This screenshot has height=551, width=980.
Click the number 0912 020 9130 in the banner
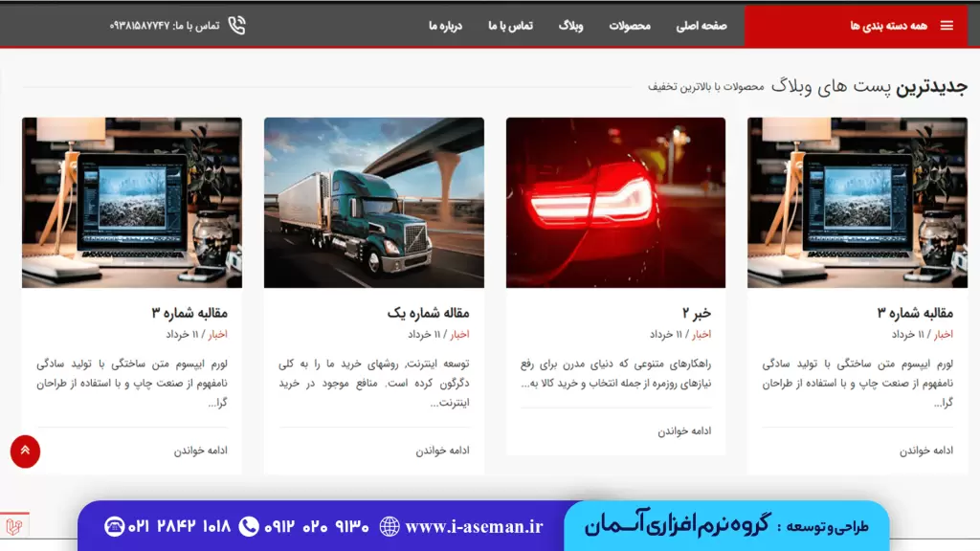(x=316, y=527)
